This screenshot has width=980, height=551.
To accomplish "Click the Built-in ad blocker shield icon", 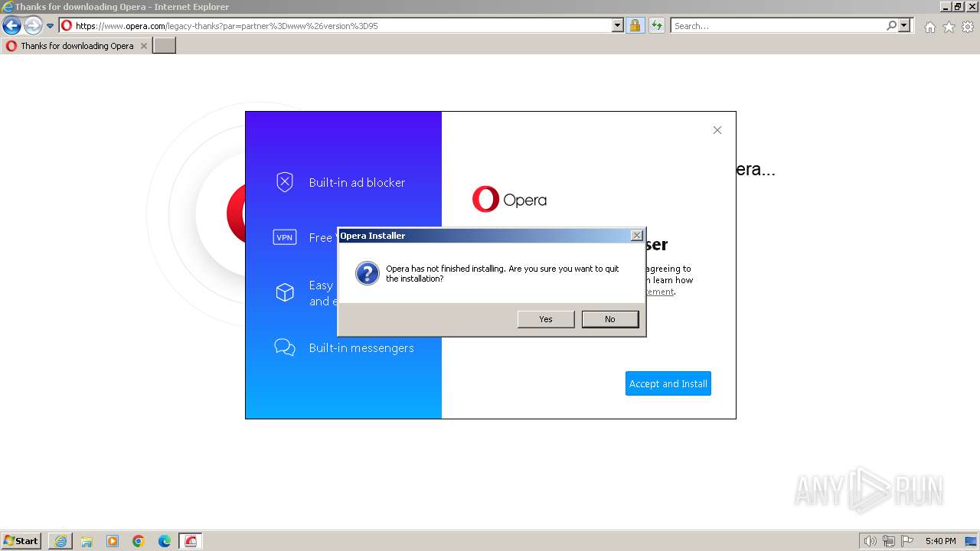I will coord(285,182).
